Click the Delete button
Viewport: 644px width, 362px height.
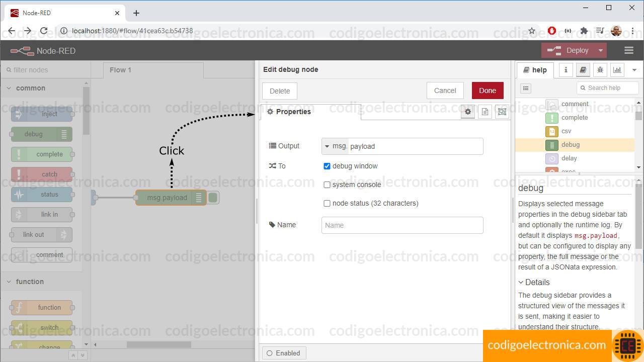click(x=280, y=91)
